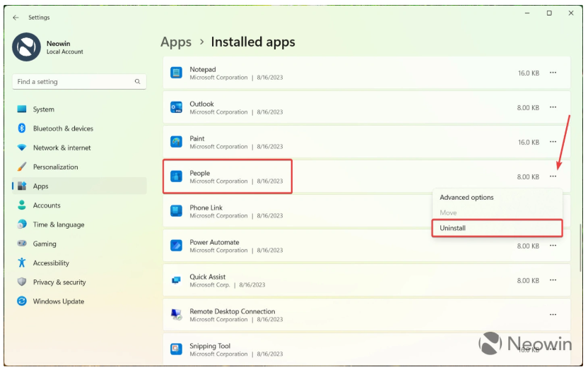Click the People app name
The height and width of the screenshot is (372, 588).
tap(200, 173)
